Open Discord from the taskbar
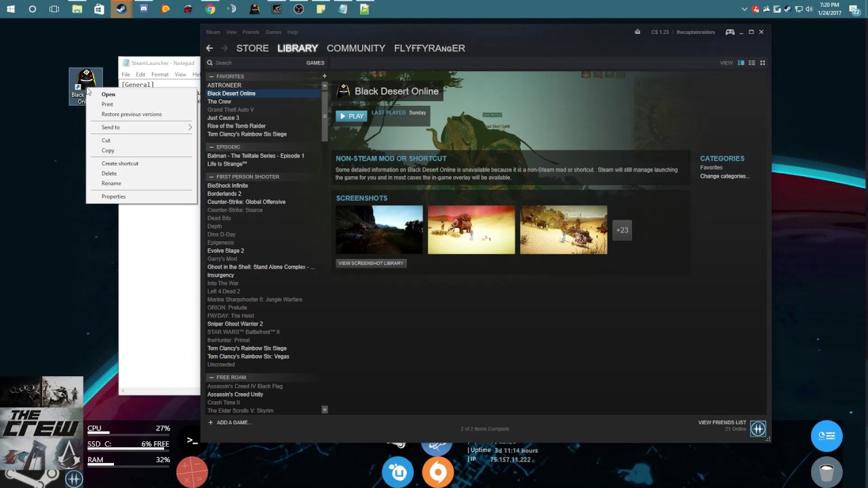 [x=144, y=9]
